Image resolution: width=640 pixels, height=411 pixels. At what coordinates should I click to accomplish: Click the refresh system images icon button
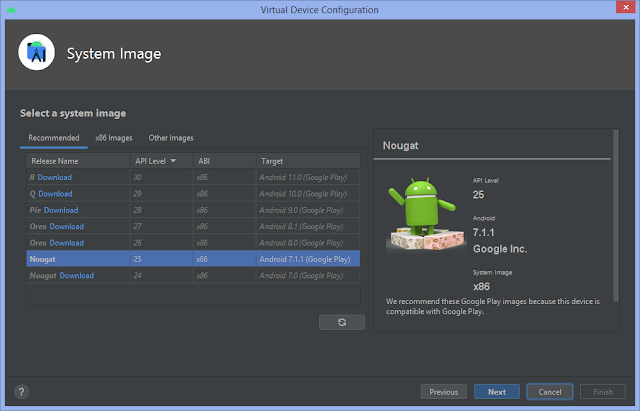[342, 322]
